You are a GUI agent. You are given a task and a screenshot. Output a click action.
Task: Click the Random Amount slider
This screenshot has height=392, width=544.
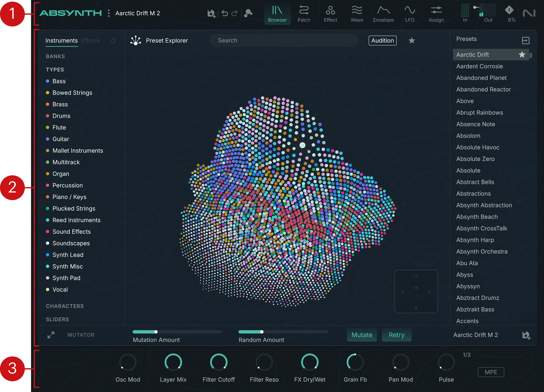point(283,332)
